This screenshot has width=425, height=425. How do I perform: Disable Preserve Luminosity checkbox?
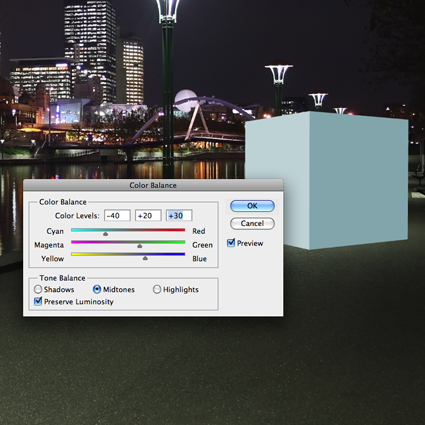point(38,301)
